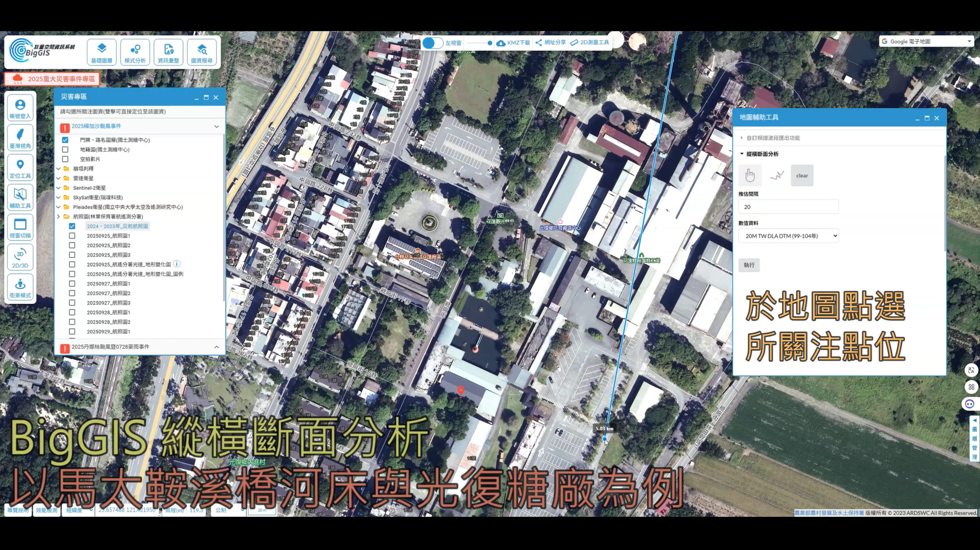Check the 地籍圖(國土測繪中心) layer
Screen dimensions: 980x550
click(x=65, y=149)
